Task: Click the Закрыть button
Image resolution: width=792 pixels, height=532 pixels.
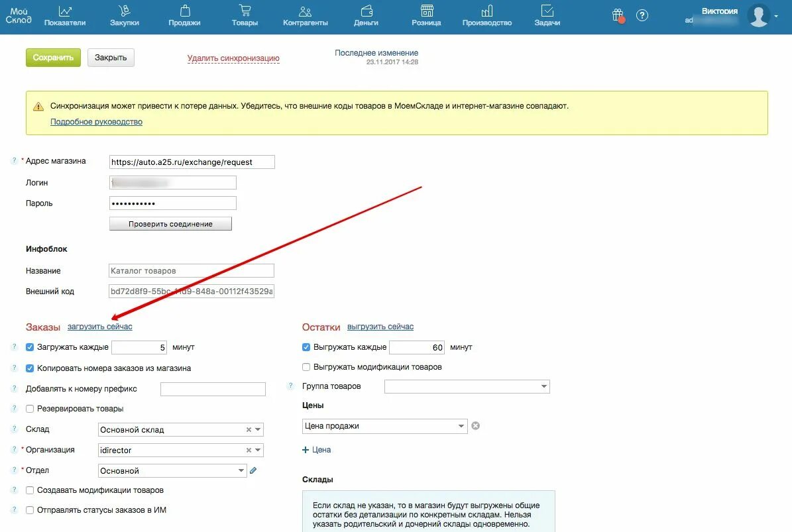Action: [x=111, y=58]
